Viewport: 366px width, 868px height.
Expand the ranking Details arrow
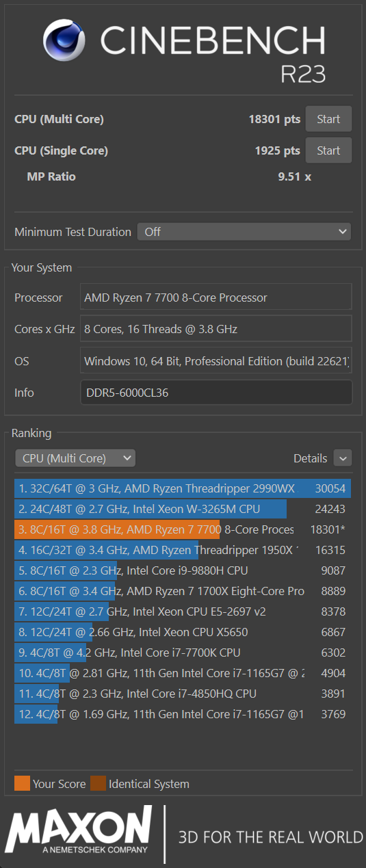click(343, 458)
